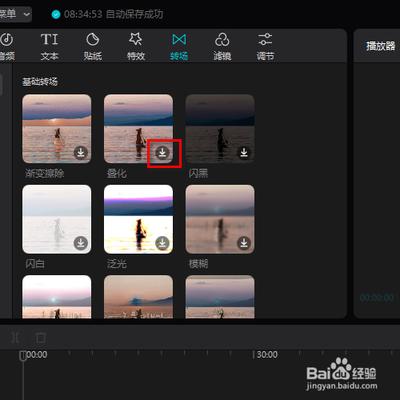Image resolution: width=400 pixels, height=400 pixels.
Task: Open the 滤镜 filters icon
Action: coord(222,40)
